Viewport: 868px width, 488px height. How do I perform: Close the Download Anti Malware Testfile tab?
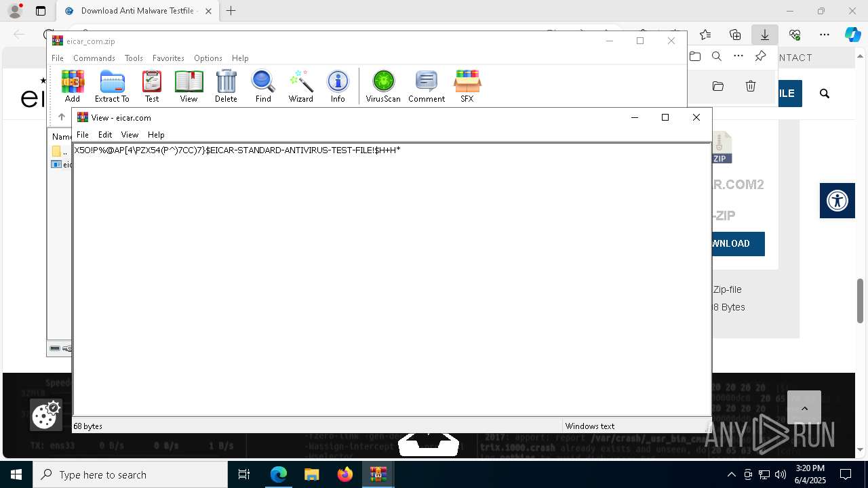pos(208,11)
